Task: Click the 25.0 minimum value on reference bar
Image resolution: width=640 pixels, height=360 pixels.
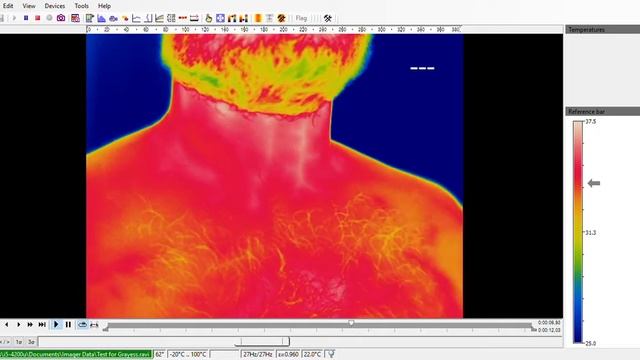Action: [591, 343]
